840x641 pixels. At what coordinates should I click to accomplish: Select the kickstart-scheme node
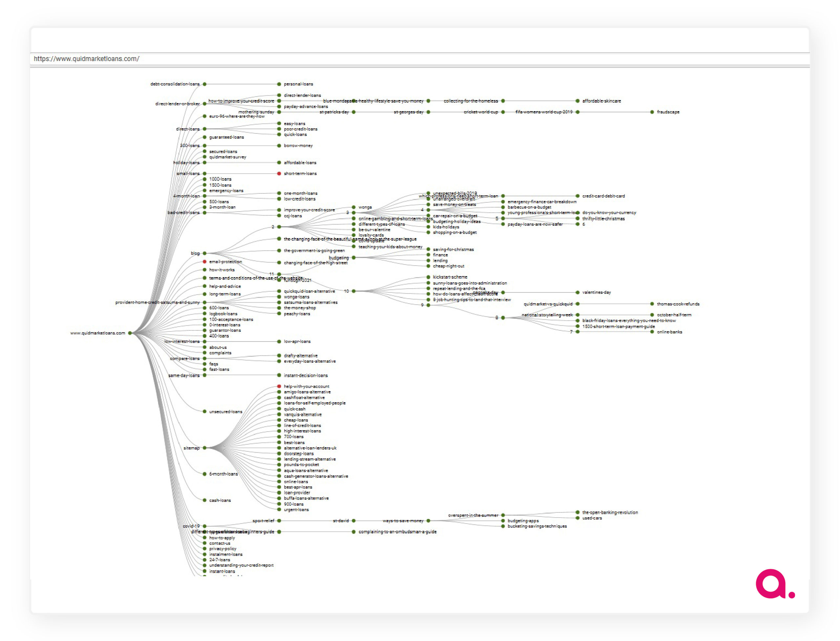429,277
